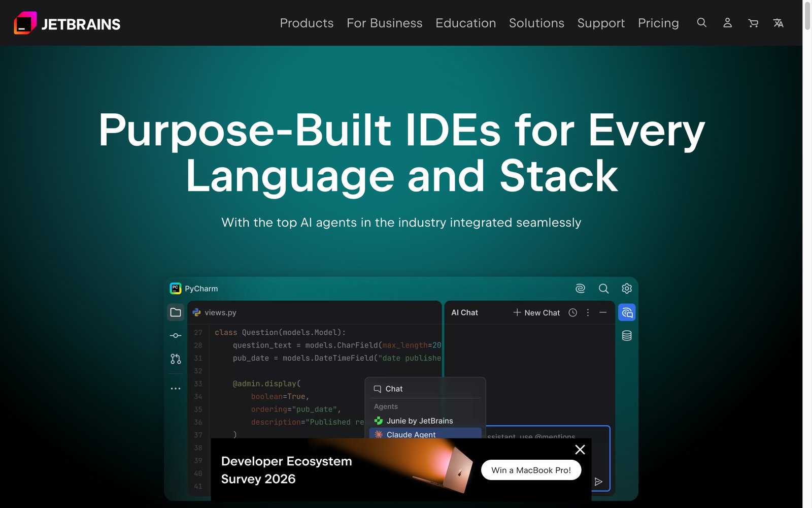The height and width of the screenshot is (508, 812).
Task: Open the PyCharm settings gear
Action: [x=627, y=289]
